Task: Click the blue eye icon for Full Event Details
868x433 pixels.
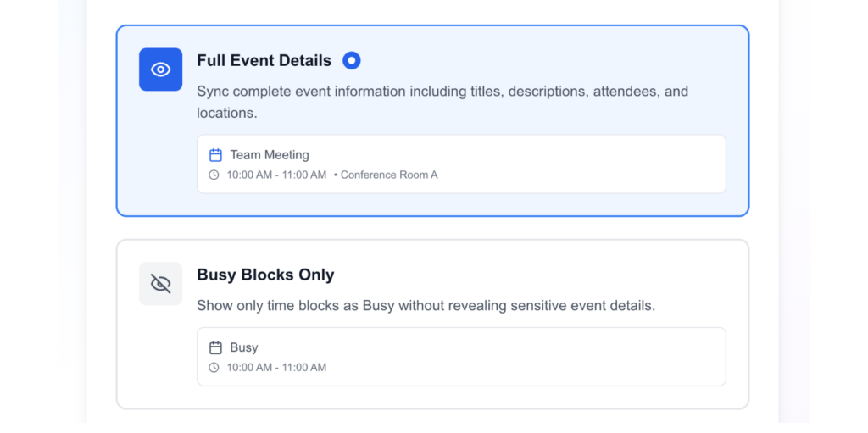Action: point(160,69)
